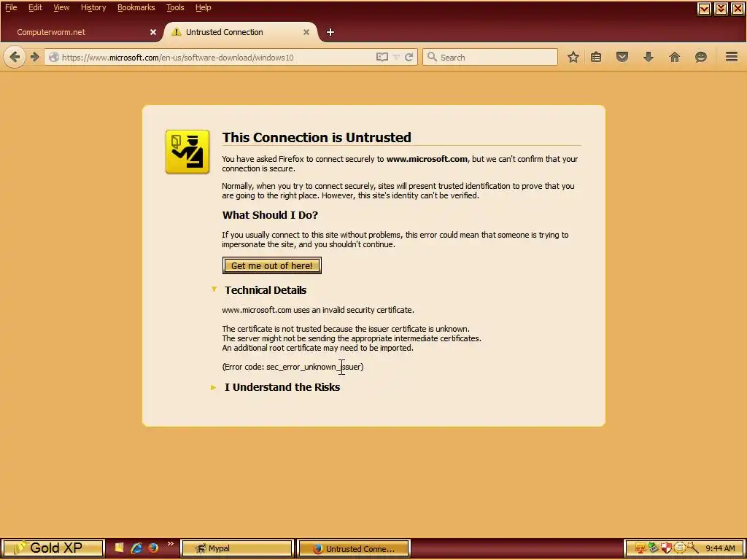Screen dimensions: 747x560
Task: Open the address bar history dropdown arrow
Action: 396,57
